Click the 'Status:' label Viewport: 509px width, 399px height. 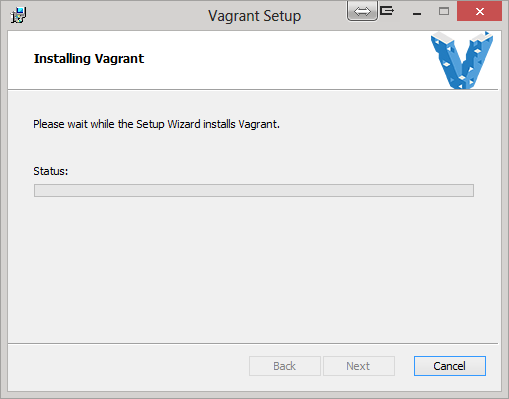[51, 171]
